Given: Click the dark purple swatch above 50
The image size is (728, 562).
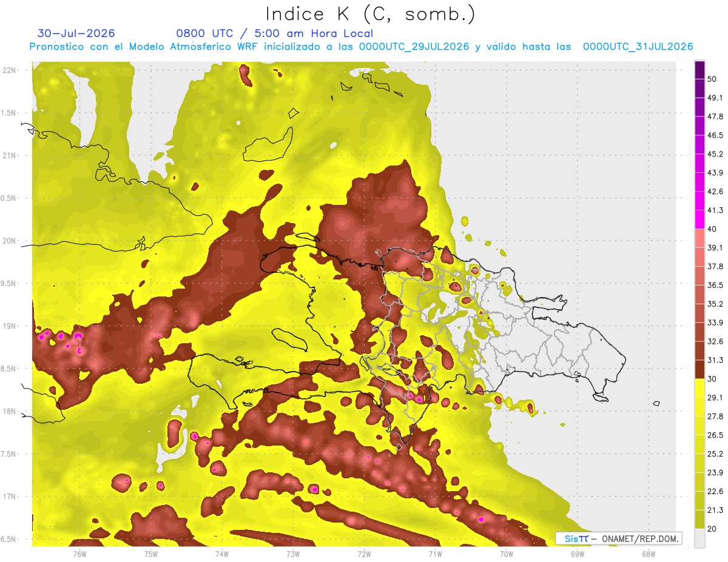Looking at the screenshot, I should pos(699,70).
